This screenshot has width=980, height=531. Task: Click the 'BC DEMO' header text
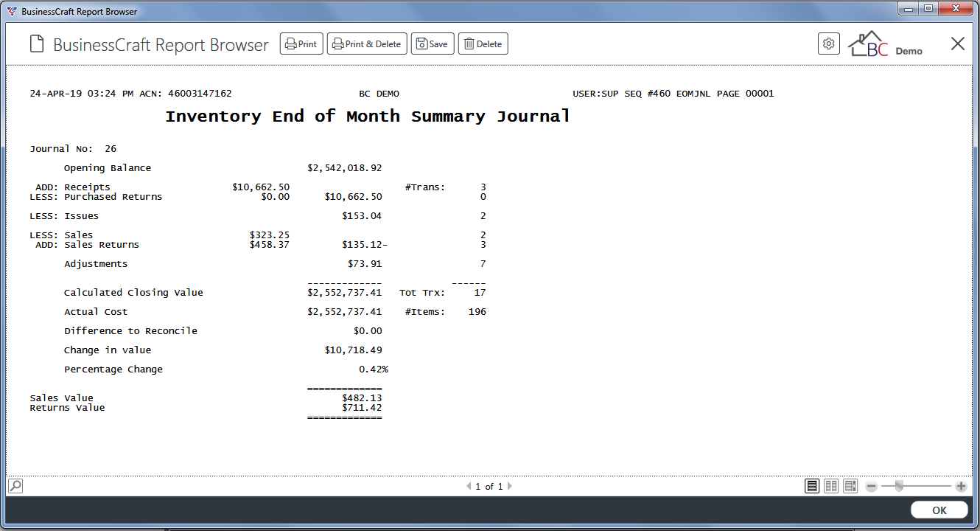[379, 94]
